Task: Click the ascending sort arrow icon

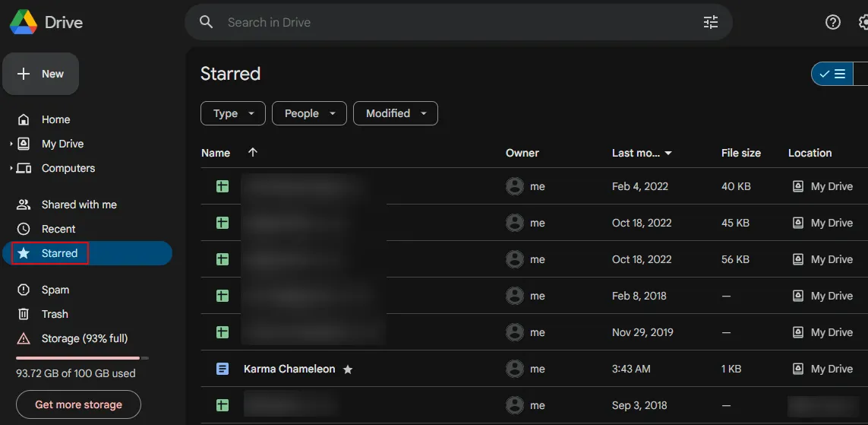Action: 253,152
